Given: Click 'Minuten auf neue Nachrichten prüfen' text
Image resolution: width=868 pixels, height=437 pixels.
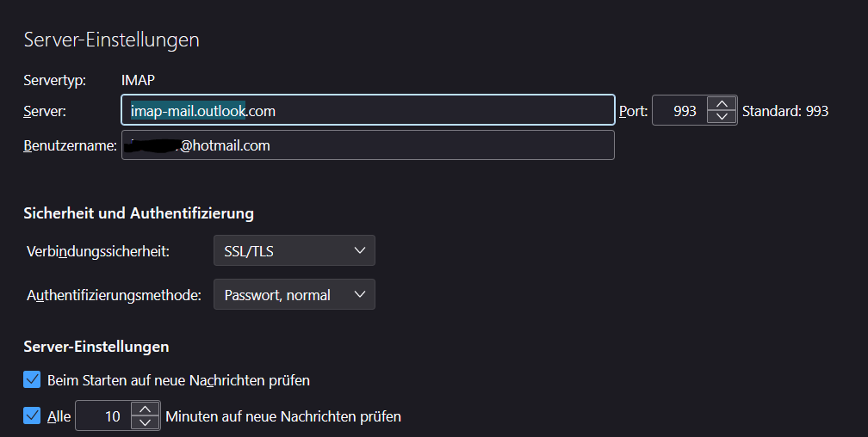Looking at the screenshot, I should 283,416.
